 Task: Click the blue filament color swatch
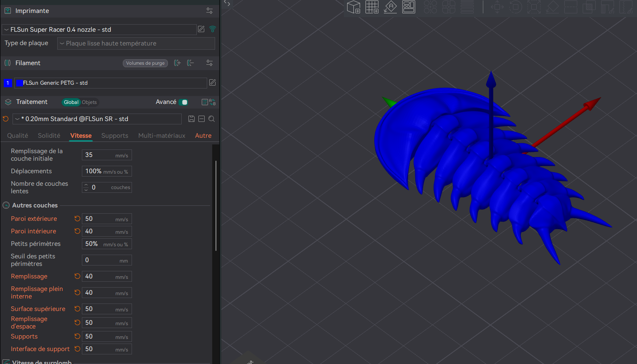[19, 83]
